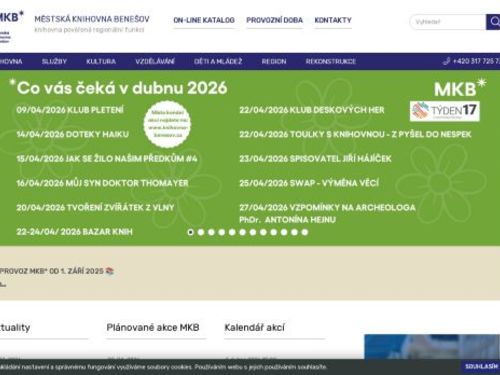The height and width of the screenshot is (375, 500).
Task: Select first carousel slide dot
Action: pyautogui.click(x=191, y=232)
